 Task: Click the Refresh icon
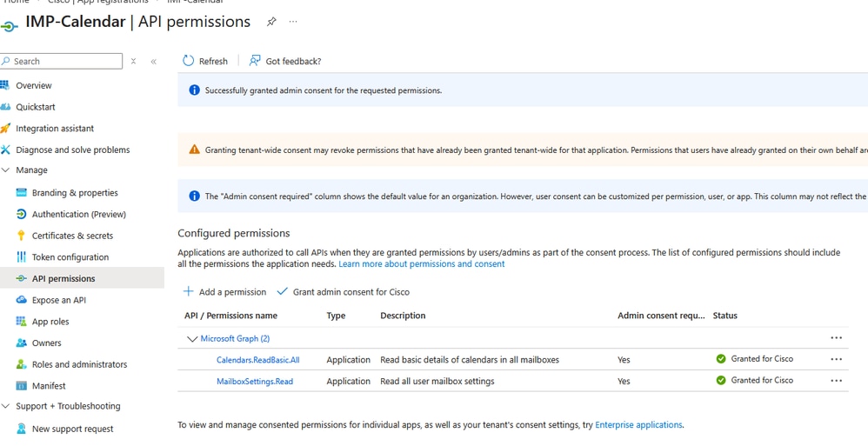point(189,61)
